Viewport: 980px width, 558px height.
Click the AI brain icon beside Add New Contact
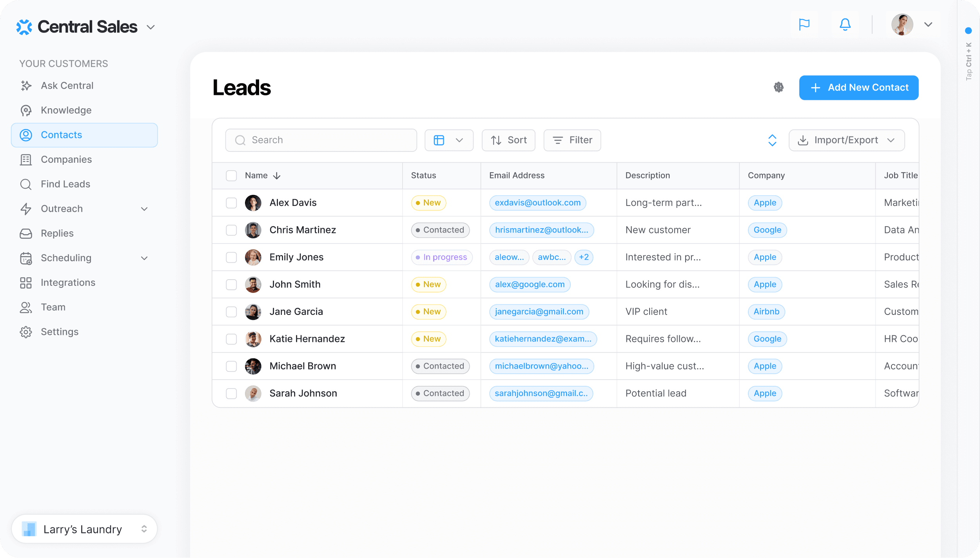[x=779, y=87]
